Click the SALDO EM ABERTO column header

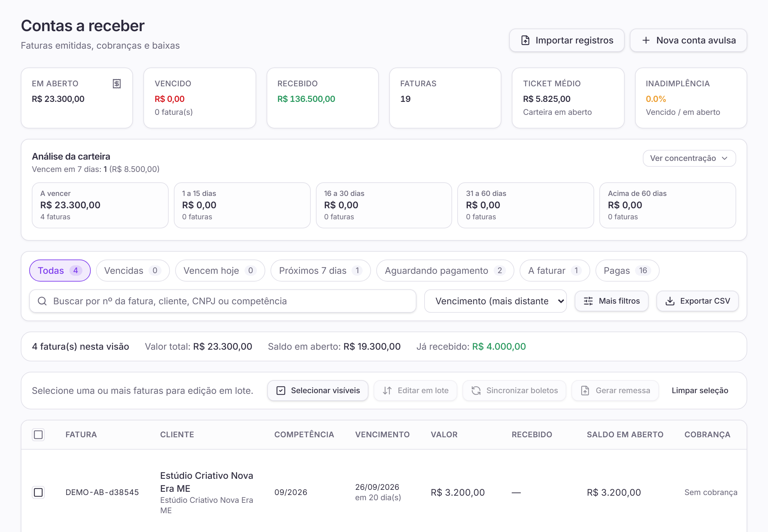coord(625,434)
